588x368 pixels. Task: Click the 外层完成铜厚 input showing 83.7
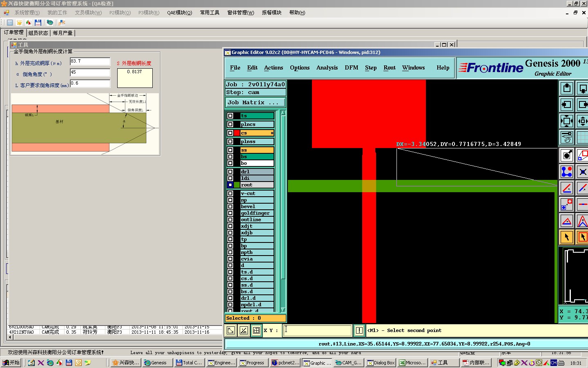pyautogui.click(x=90, y=61)
